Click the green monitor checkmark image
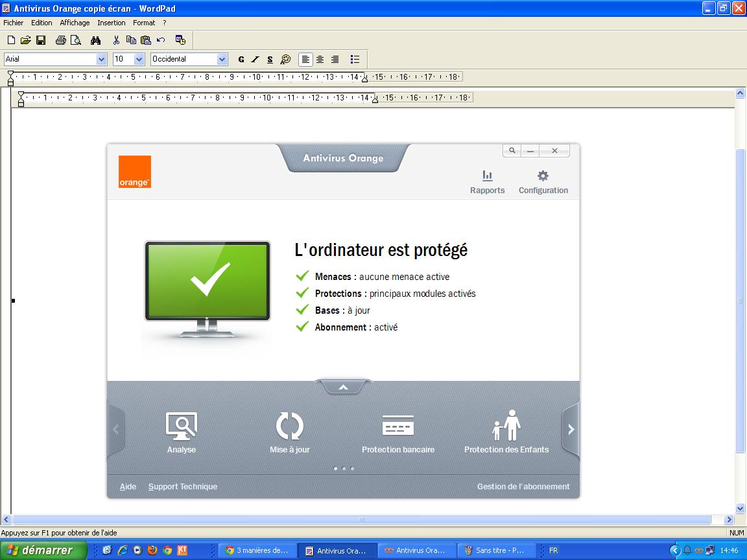Screen dimensions: 747x560 click(207, 289)
